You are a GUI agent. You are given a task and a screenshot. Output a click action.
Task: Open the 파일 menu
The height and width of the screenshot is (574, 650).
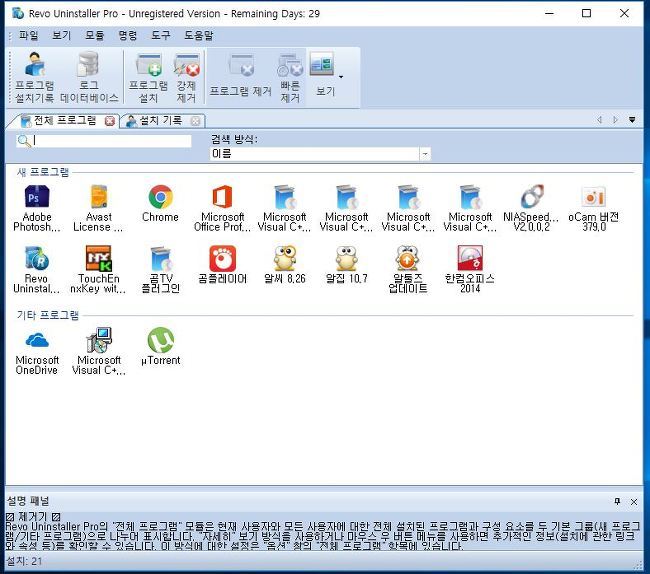[x=28, y=35]
